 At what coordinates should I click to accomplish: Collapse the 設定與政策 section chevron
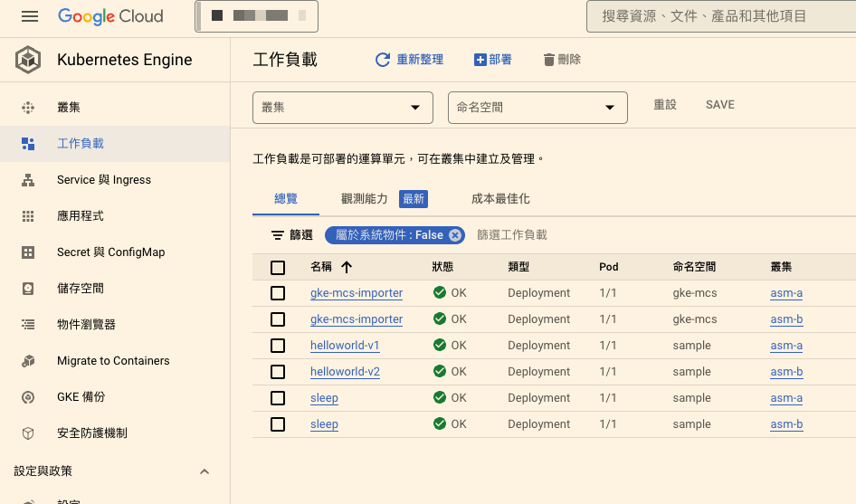(204, 471)
